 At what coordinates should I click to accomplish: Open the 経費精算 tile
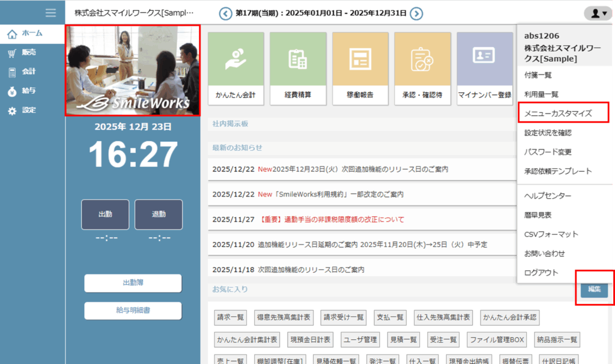pos(298,68)
